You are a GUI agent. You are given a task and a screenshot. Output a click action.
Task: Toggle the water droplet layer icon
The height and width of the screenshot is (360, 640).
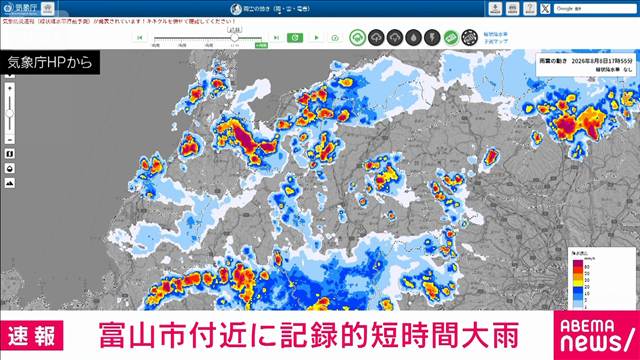coord(413,38)
